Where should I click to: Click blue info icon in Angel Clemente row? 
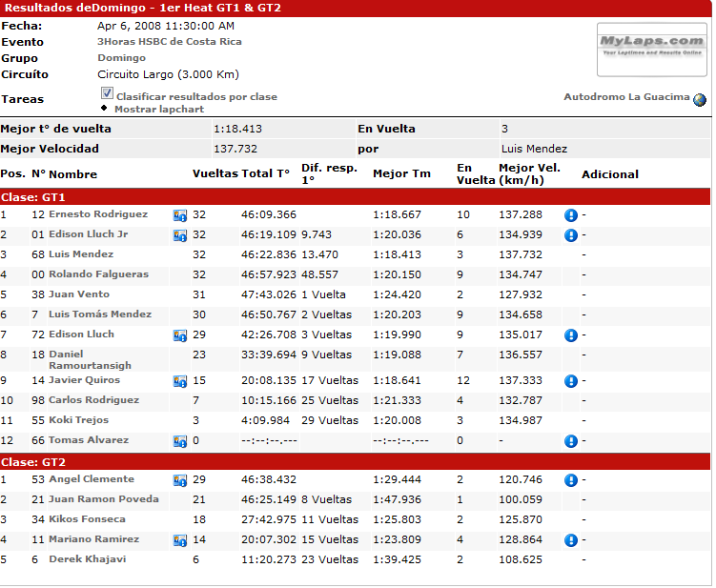(571, 480)
